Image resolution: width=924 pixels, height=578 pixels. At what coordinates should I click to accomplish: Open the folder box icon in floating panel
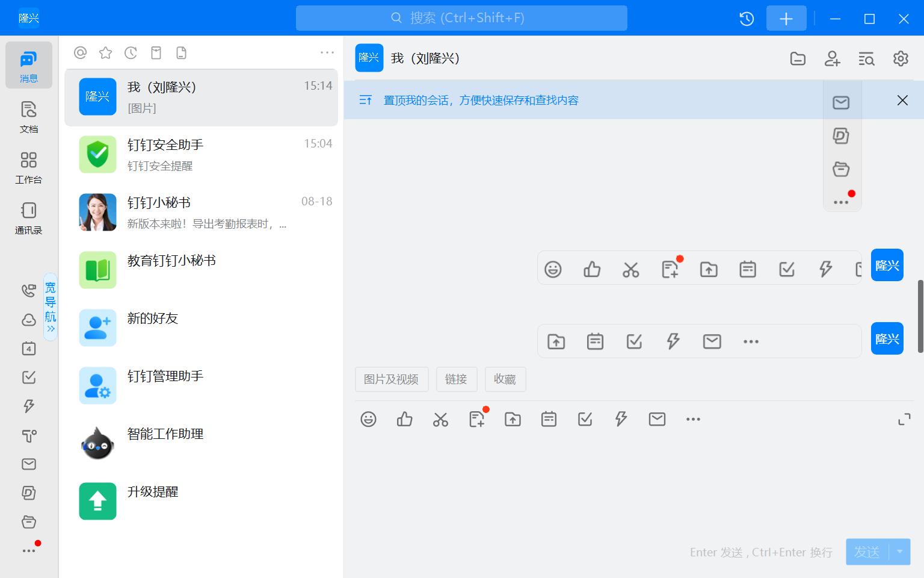tap(841, 169)
